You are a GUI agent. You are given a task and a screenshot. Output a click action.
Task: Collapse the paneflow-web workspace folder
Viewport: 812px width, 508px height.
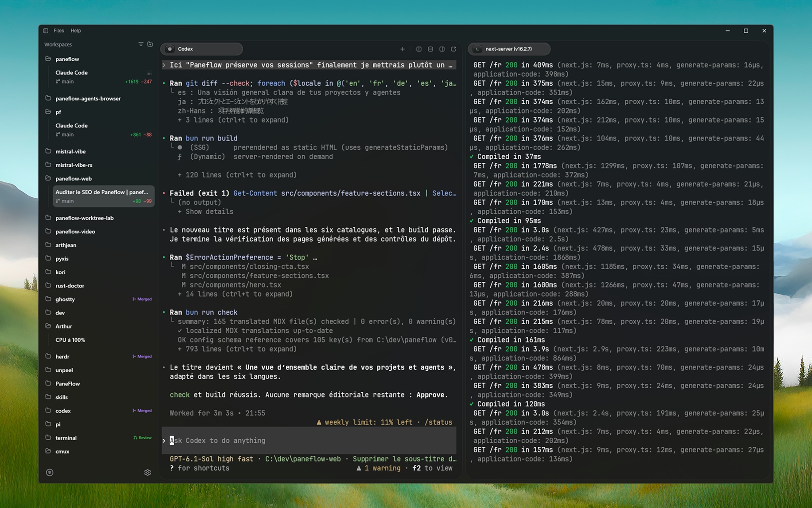(x=48, y=178)
